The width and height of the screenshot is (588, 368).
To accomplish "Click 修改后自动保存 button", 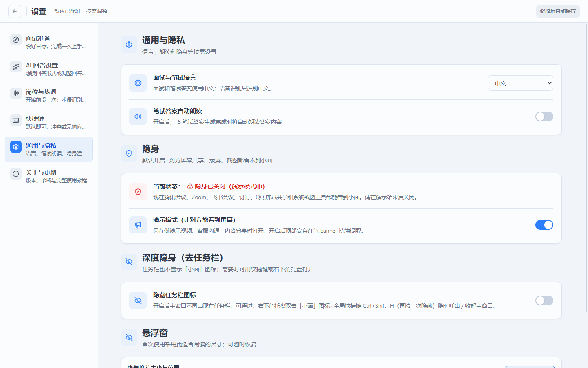I will [x=558, y=11].
